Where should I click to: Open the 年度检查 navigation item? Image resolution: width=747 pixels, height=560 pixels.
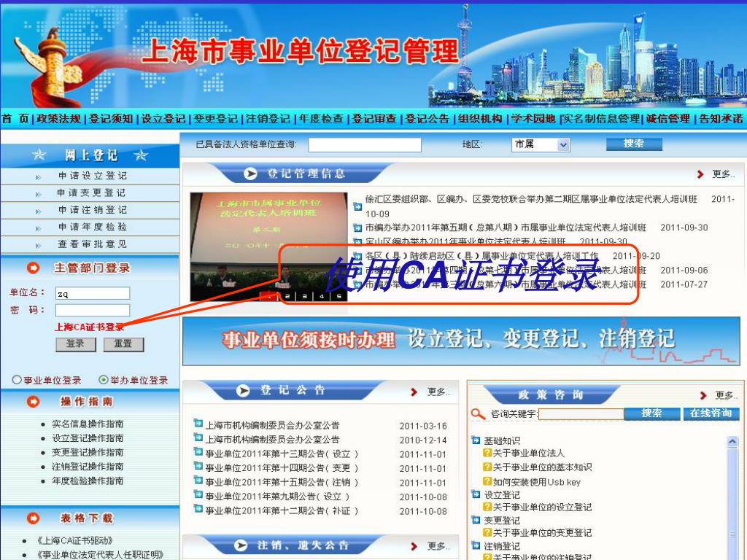pos(321,119)
